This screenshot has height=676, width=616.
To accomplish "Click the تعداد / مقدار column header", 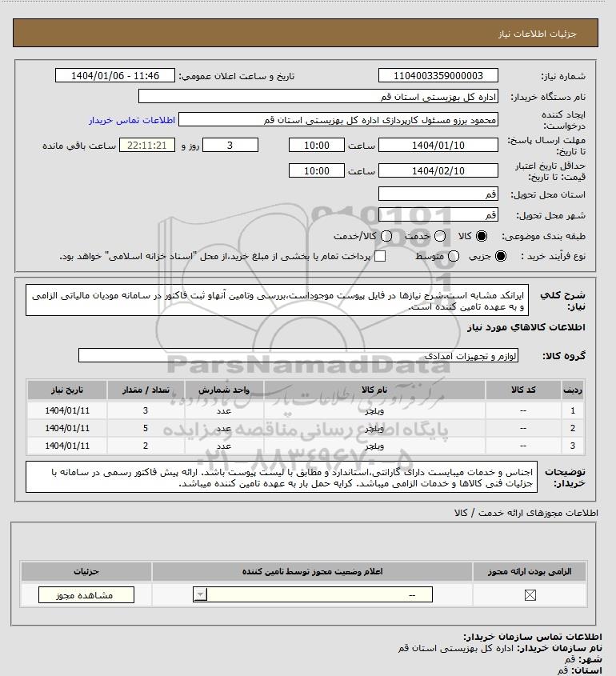I will pos(146,390).
